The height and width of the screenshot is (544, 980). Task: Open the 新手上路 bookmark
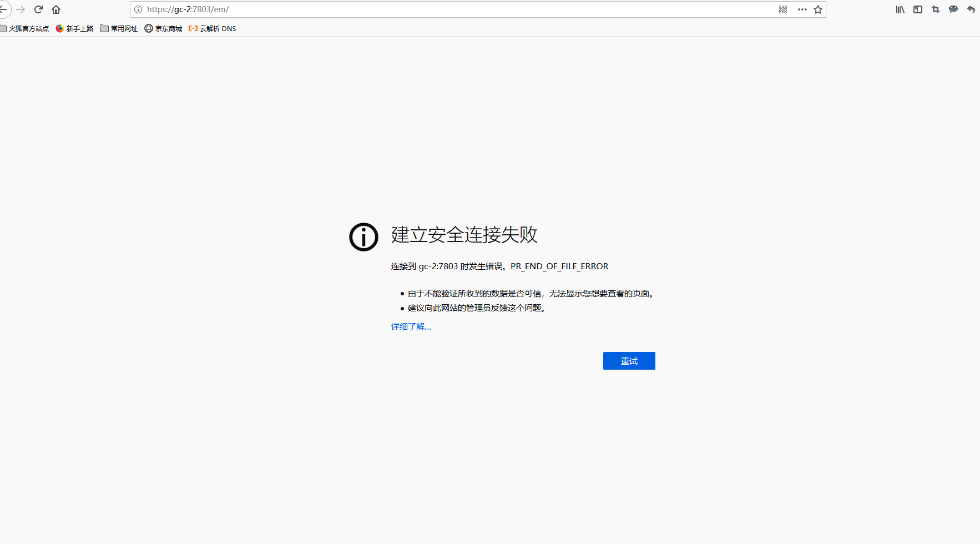[x=74, y=28]
